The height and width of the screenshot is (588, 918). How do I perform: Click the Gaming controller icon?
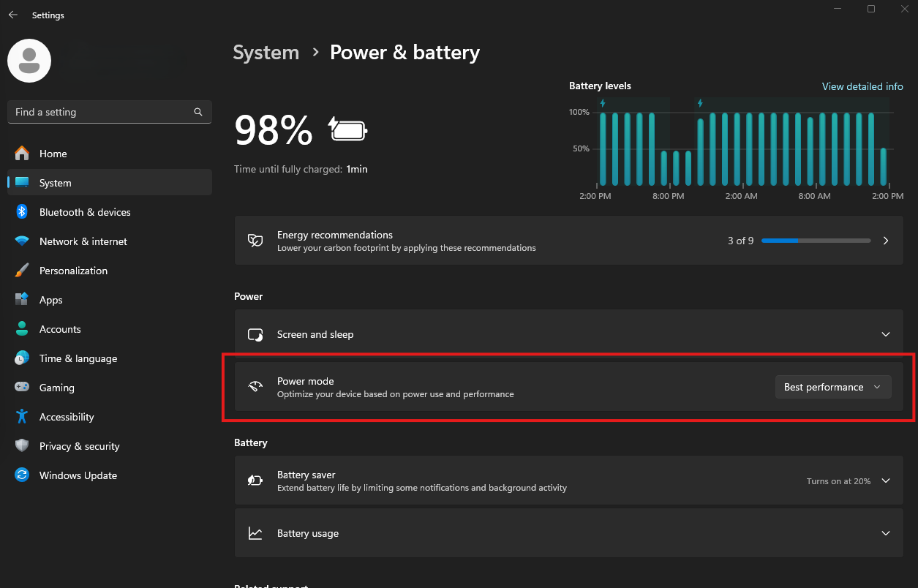pos(22,388)
